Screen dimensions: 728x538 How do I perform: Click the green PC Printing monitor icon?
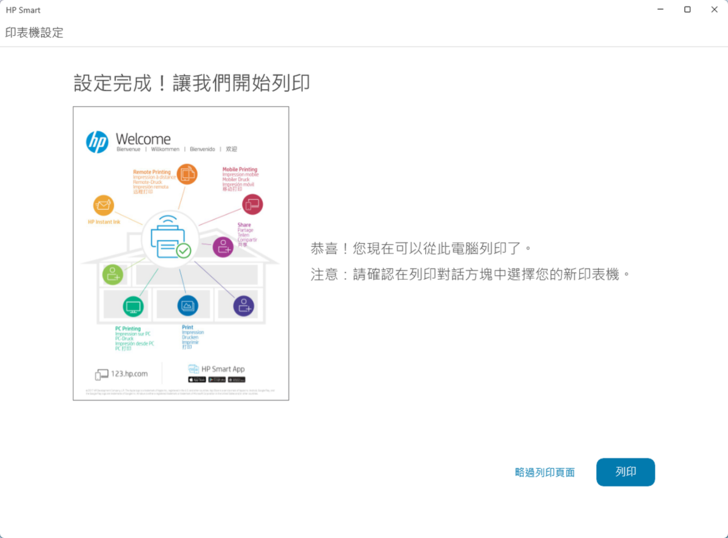coord(133,307)
